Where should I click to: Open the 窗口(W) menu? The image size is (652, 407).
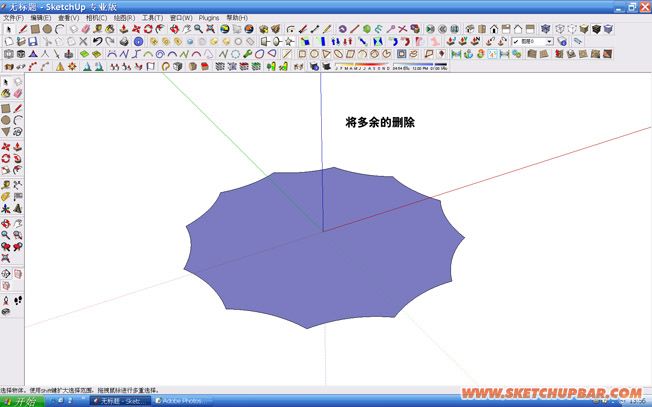(181, 18)
